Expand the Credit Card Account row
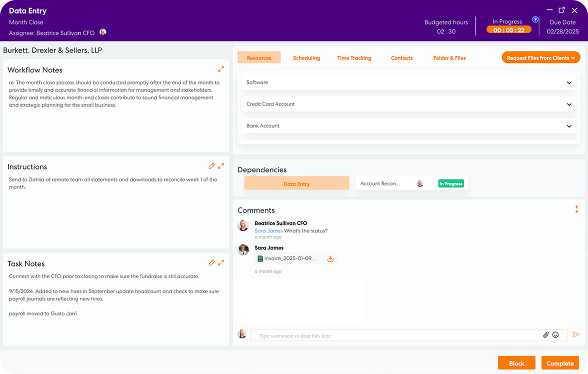 409,104
